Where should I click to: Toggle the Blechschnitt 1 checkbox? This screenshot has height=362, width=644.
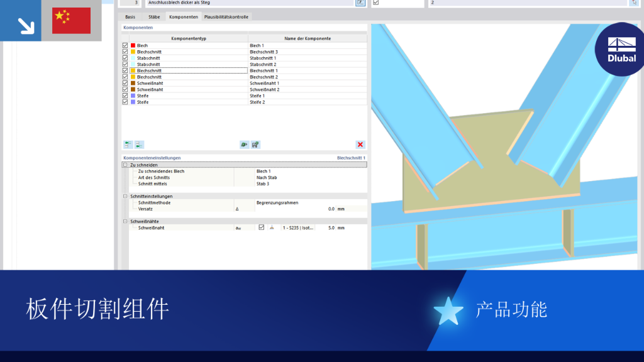(125, 70)
